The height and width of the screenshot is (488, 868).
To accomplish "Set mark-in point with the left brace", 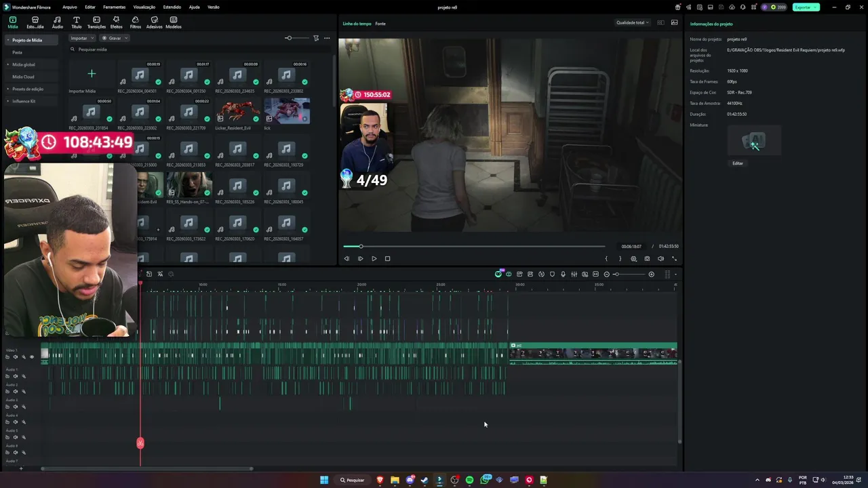I will tap(606, 258).
